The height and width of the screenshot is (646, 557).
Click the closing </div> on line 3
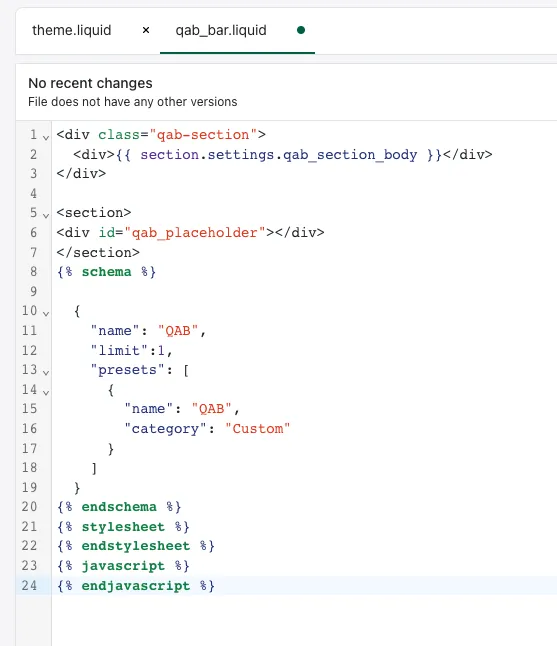point(81,173)
